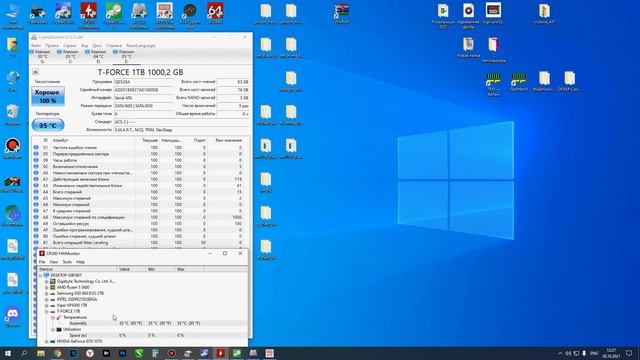Click the red lightning bolt desktop shortcut
The width and height of the screenshot is (640, 360).
88,16
